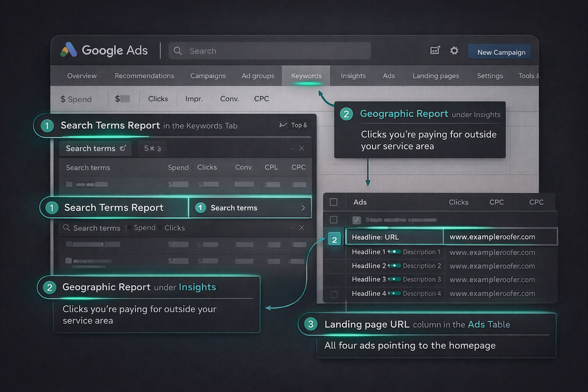Go to the Landing pages tab
This screenshot has height=392, width=588.
click(x=436, y=76)
